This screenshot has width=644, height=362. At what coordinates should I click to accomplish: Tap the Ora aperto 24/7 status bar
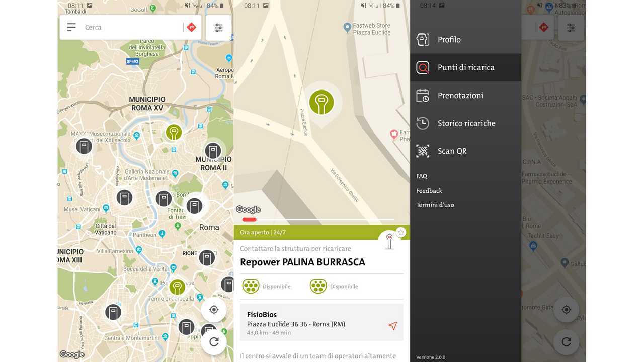tap(321, 232)
